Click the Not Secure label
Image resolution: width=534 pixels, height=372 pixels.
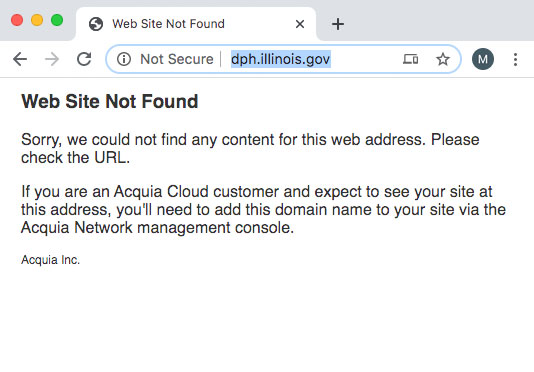click(177, 59)
